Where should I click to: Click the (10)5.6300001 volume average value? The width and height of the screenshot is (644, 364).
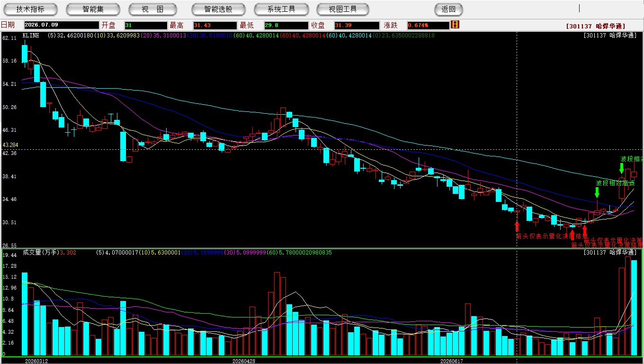(159, 253)
